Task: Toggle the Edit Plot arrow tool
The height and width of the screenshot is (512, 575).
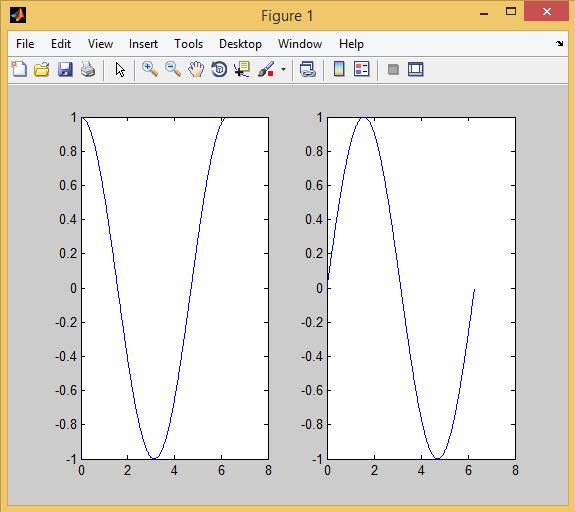Action: coord(120,69)
